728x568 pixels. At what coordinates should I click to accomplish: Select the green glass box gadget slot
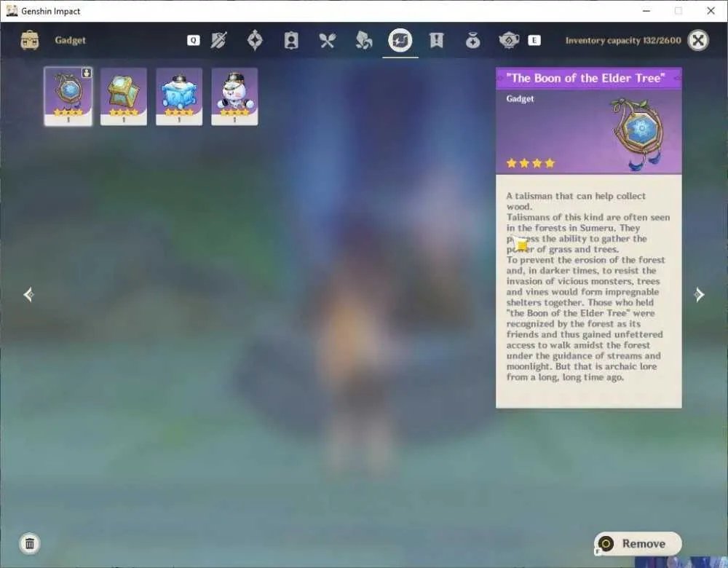point(124,96)
